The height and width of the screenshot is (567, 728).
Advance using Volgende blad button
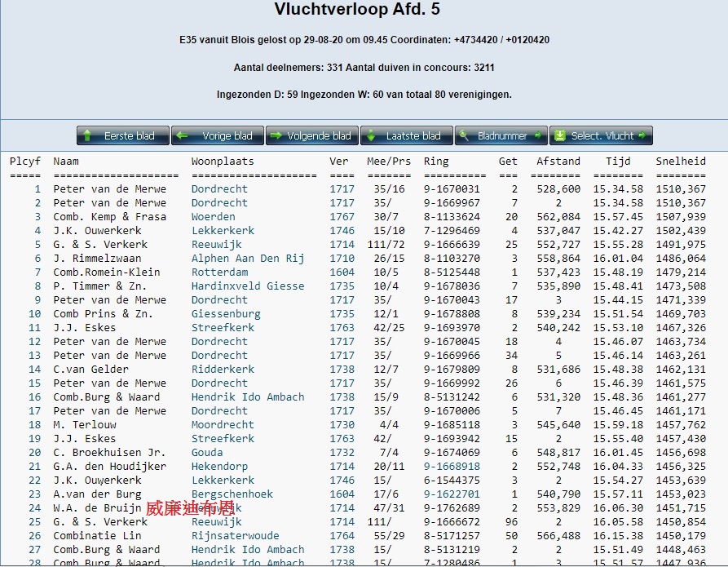312,135
